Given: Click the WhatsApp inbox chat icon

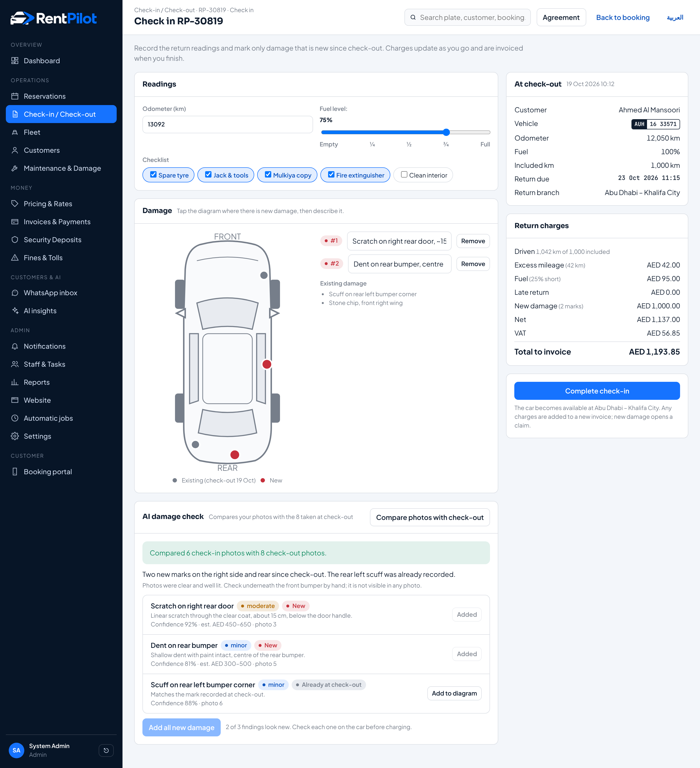Looking at the screenshot, I should coord(15,293).
